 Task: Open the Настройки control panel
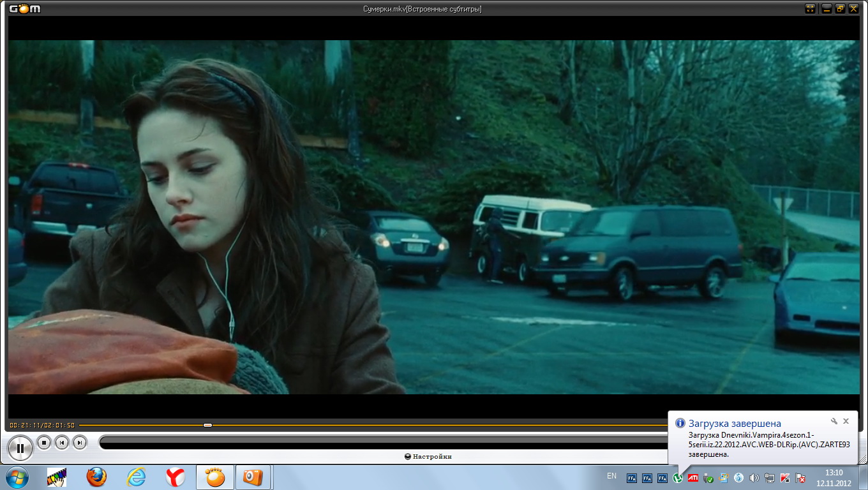pos(428,456)
